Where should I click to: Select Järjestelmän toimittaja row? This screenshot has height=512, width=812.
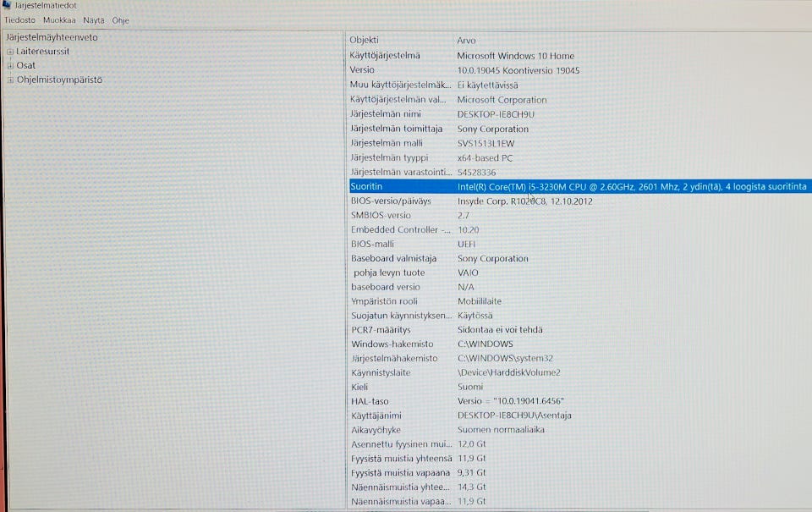(x=396, y=129)
